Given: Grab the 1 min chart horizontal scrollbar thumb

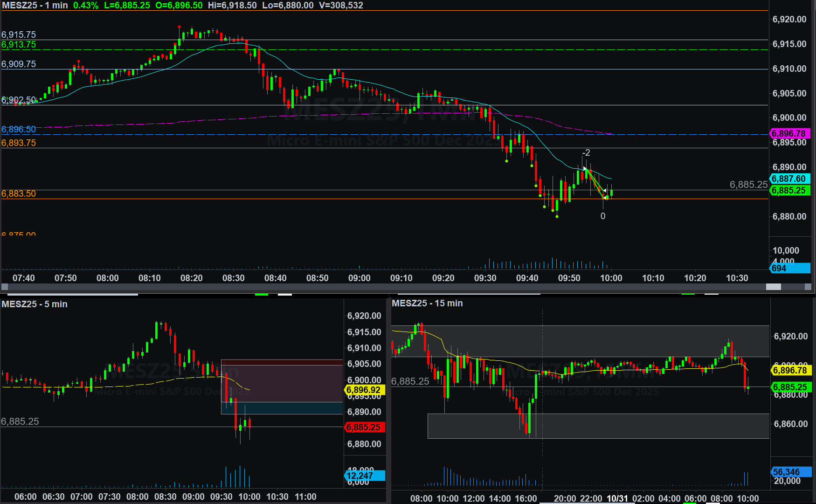Looking at the screenshot, I should pos(773,287).
